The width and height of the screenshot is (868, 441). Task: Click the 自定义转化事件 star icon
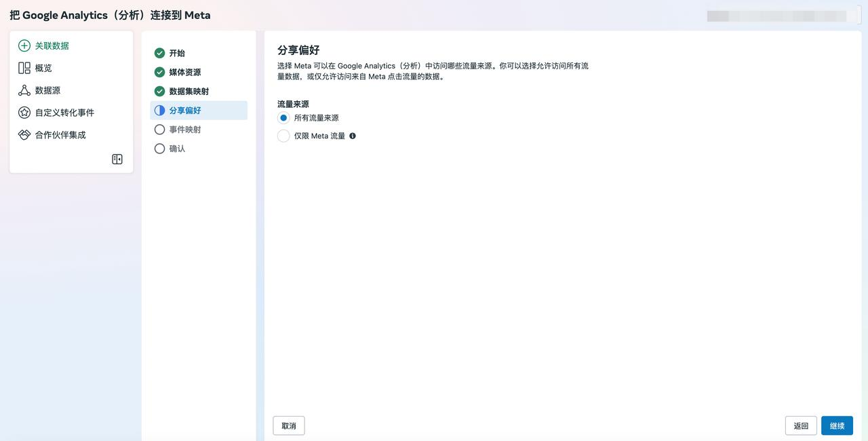tap(24, 113)
